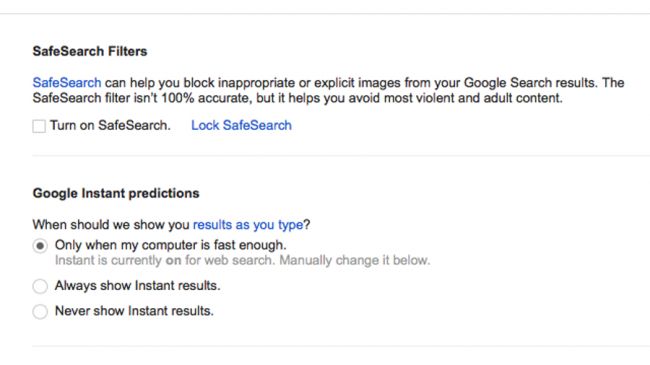Click the gray 'Instant is currently on' note
Viewport: 650px width, 365px height.
pos(243,260)
